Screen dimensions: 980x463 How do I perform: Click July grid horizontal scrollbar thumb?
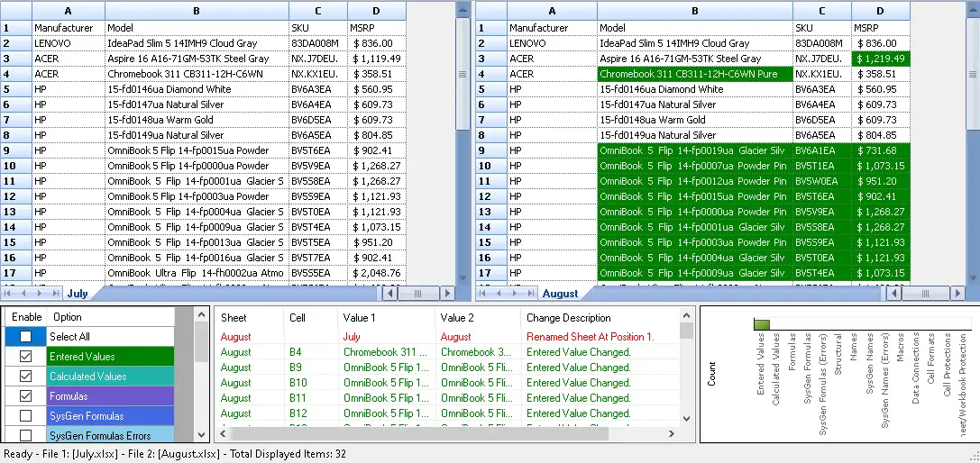point(418,293)
